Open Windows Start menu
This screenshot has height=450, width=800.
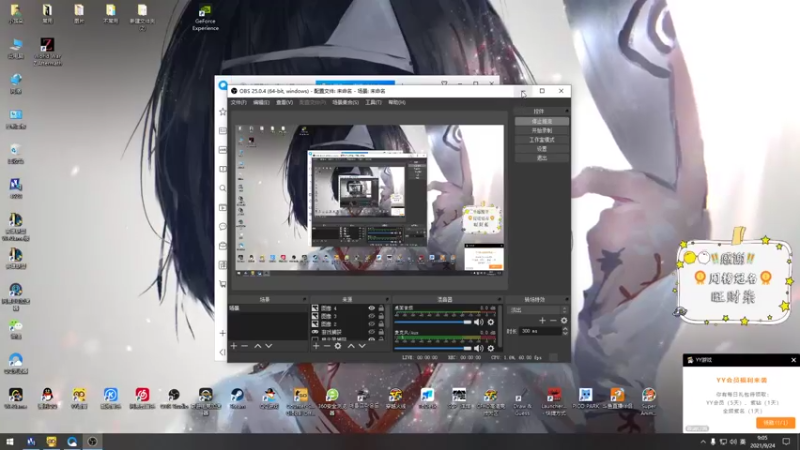(x=10, y=441)
